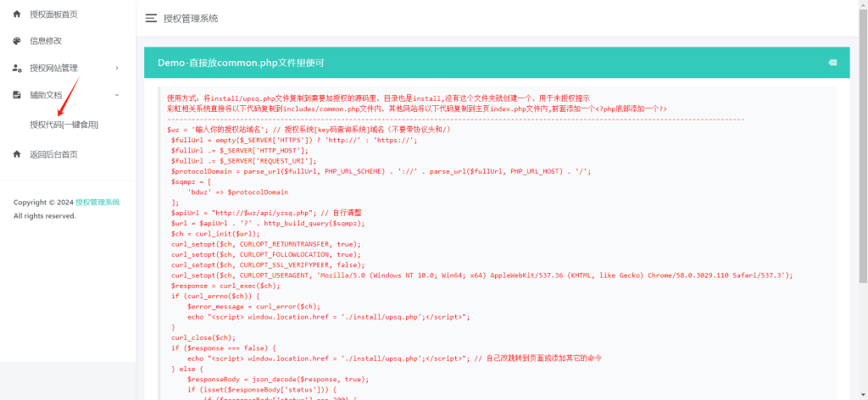868x400 pixels.
Task: Toggle the sidebar with the hamburger icon
Action: (151, 18)
